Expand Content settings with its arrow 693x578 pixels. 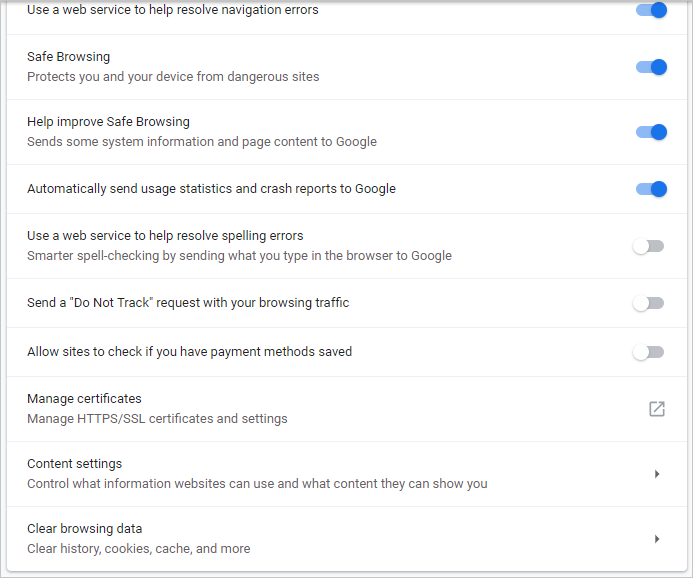[x=657, y=474]
